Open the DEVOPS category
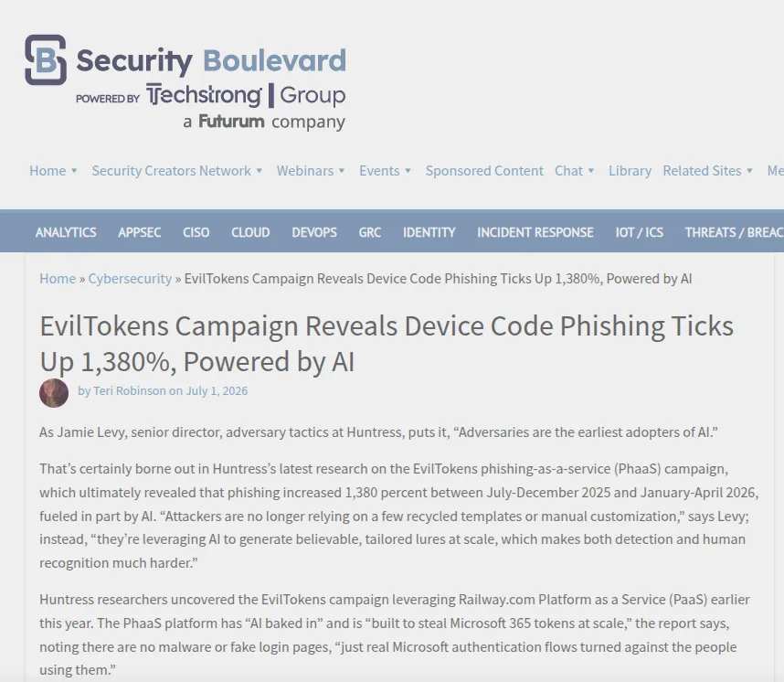The width and height of the screenshot is (784, 682). click(314, 232)
